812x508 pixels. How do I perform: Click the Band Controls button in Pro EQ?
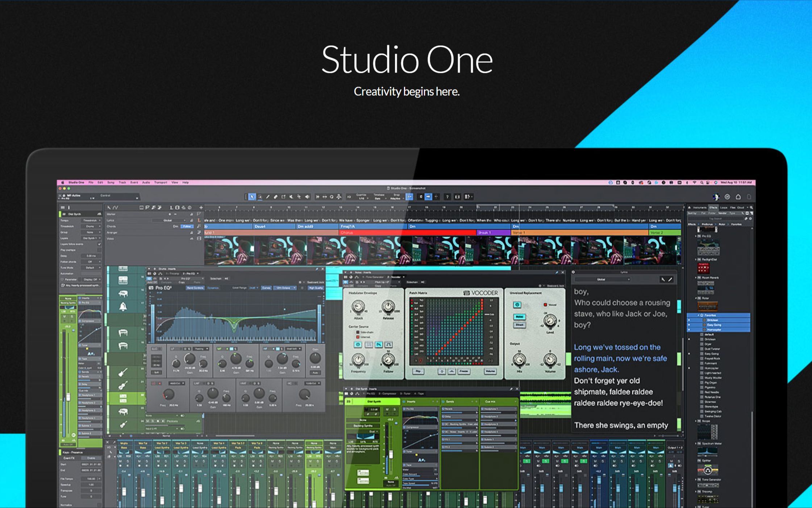click(x=195, y=288)
